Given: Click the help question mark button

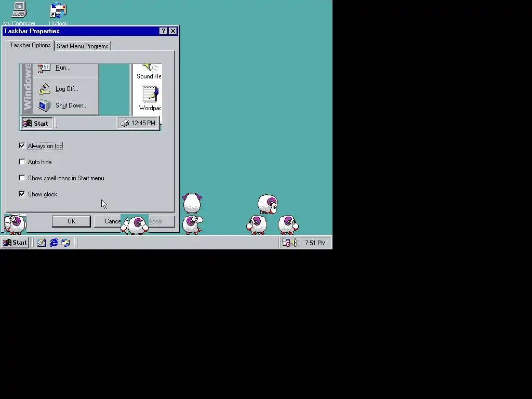Looking at the screenshot, I should pos(163,31).
